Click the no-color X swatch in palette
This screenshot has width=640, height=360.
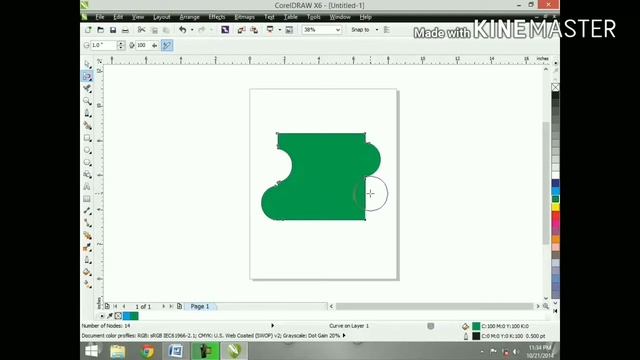pos(556,87)
